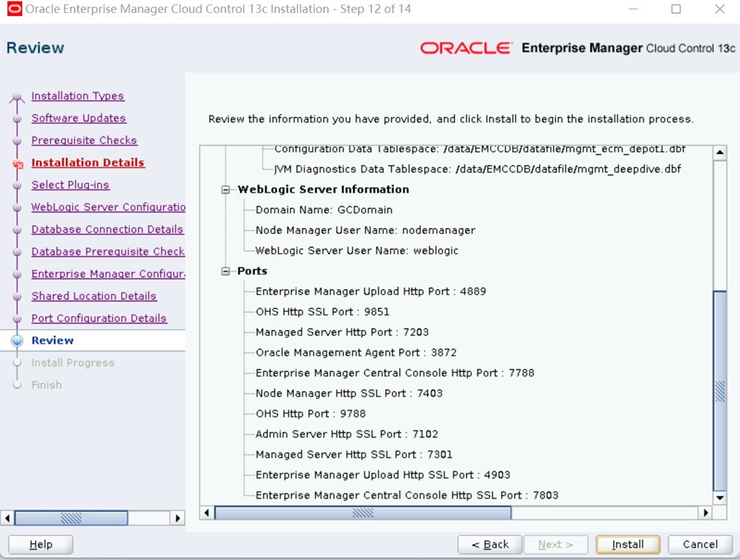Select Oracle Management Agent Port 3872 row
The image size is (740, 560).
pos(356,353)
